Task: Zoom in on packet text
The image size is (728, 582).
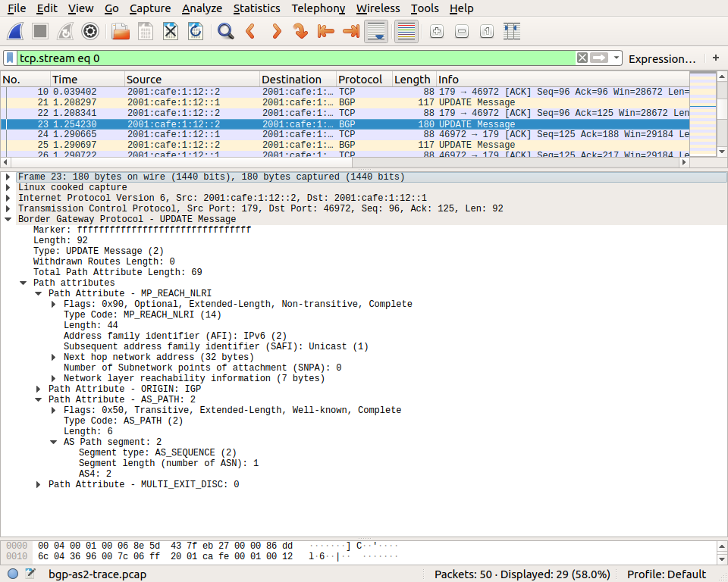Action: pos(437,32)
